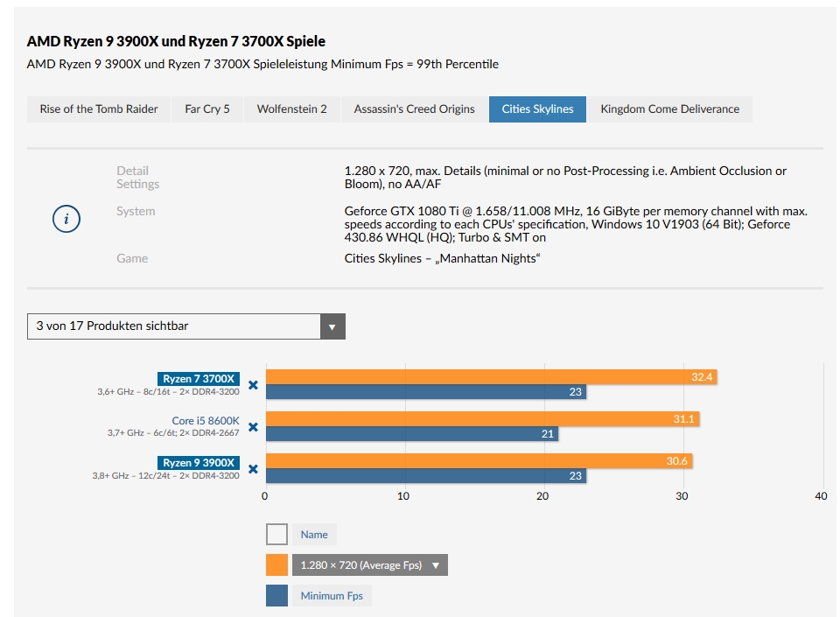Open the Rise of the Tomb Raider tab
The width and height of the screenshot is (840, 617).
[99, 109]
